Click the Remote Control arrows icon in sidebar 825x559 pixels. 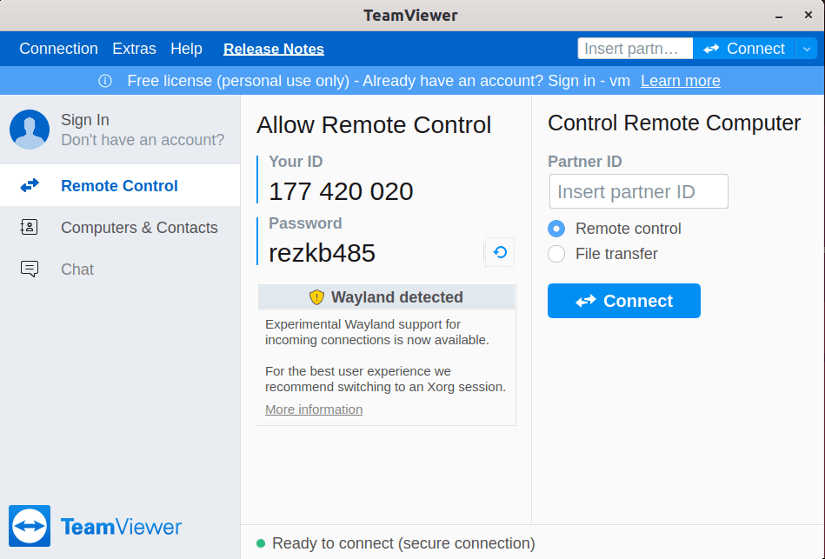[29, 185]
